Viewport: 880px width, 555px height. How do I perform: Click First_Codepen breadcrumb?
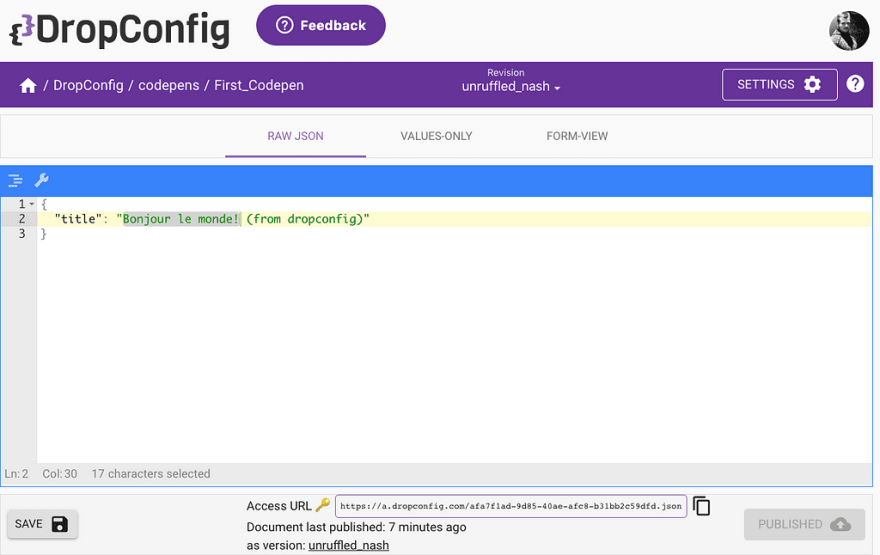(259, 85)
